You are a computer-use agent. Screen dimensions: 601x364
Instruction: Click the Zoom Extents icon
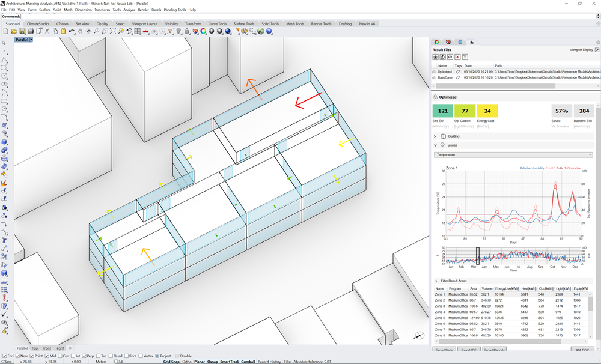113,31
